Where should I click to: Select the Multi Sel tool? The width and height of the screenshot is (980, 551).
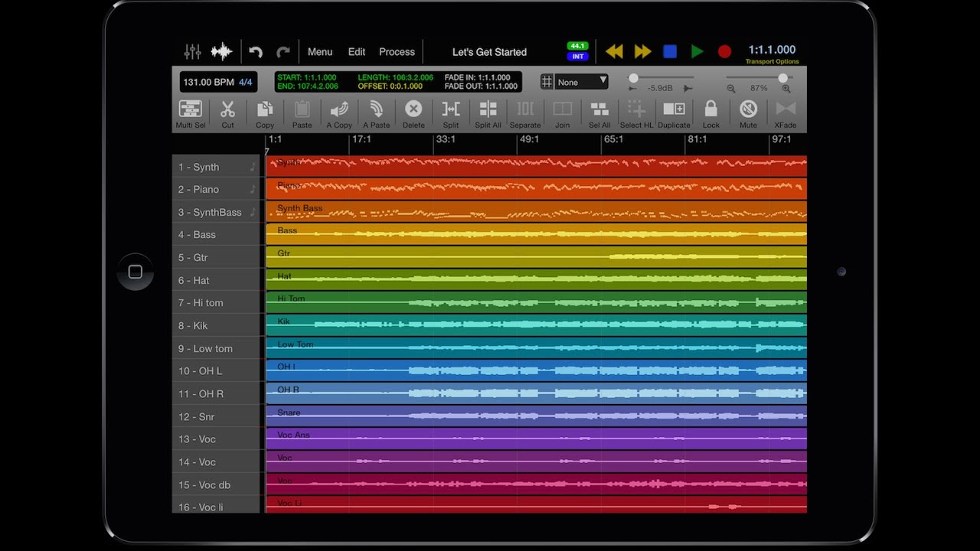click(190, 113)
